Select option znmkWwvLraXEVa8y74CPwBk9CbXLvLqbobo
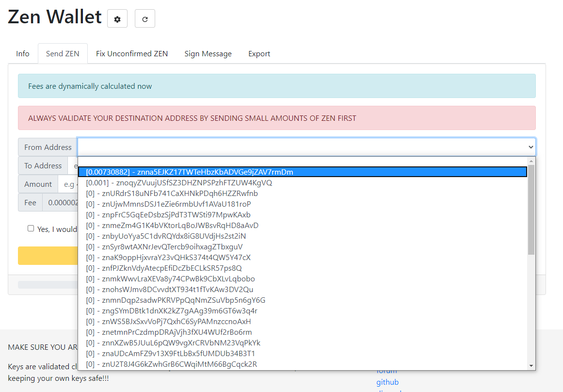Viewport: 563px width, 392px height. click(x=302, y=279)
